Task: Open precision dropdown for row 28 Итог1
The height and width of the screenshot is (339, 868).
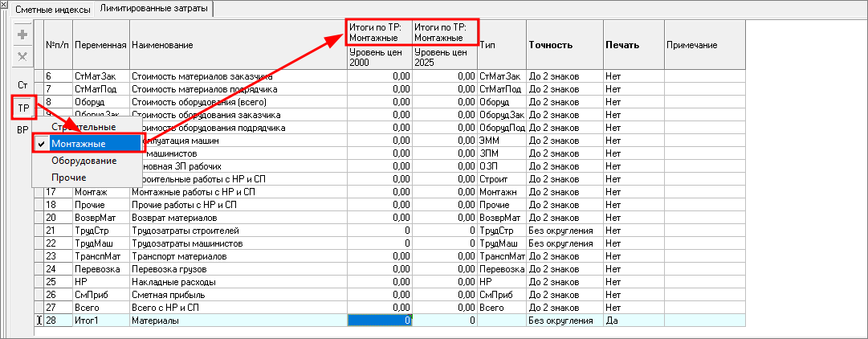Action: tap(564, 321)
